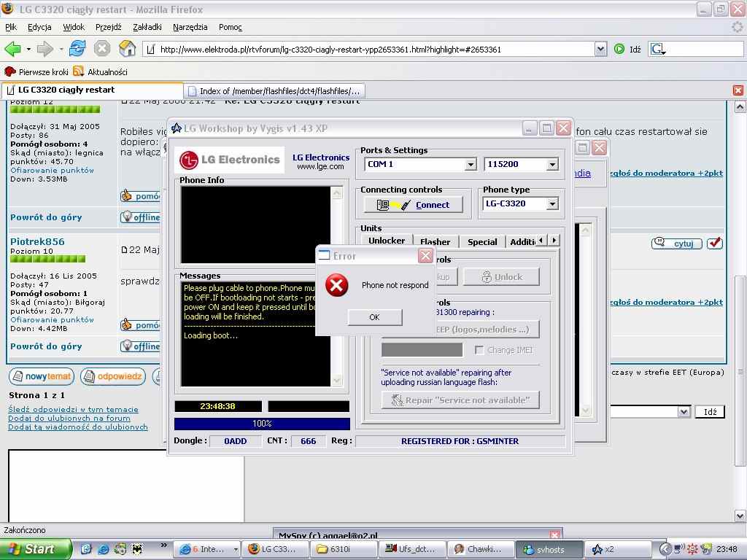The width and height of the screenshot is (747, 560).
Task: Click the Reload page icon
Action: click(77, 49)
